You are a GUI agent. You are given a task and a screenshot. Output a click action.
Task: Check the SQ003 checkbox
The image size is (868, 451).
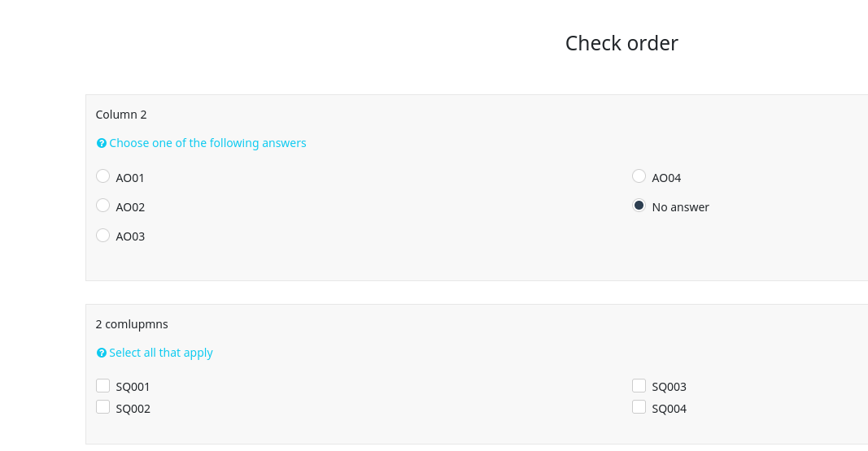[639, 386]
